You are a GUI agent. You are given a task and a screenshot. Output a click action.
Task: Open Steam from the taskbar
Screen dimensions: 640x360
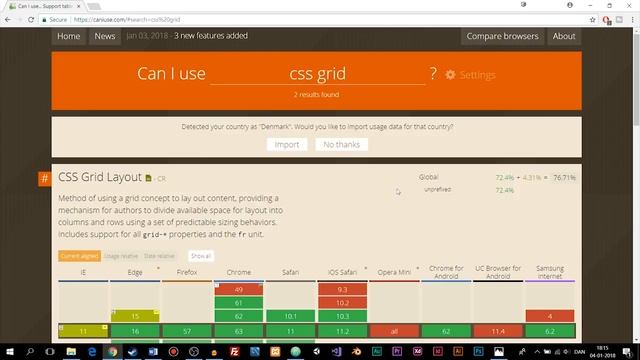pos(133,351)
